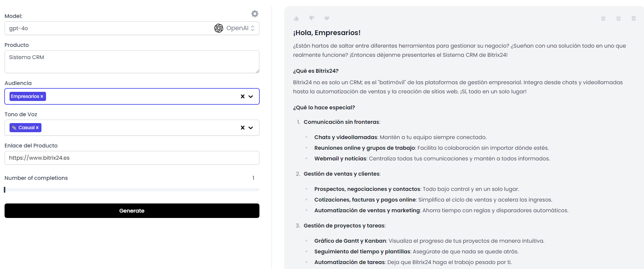Click the gpt-4o model name field
The height and width of the screenshot is (269, 644).
pyautogui.click(x=107, y=28)
